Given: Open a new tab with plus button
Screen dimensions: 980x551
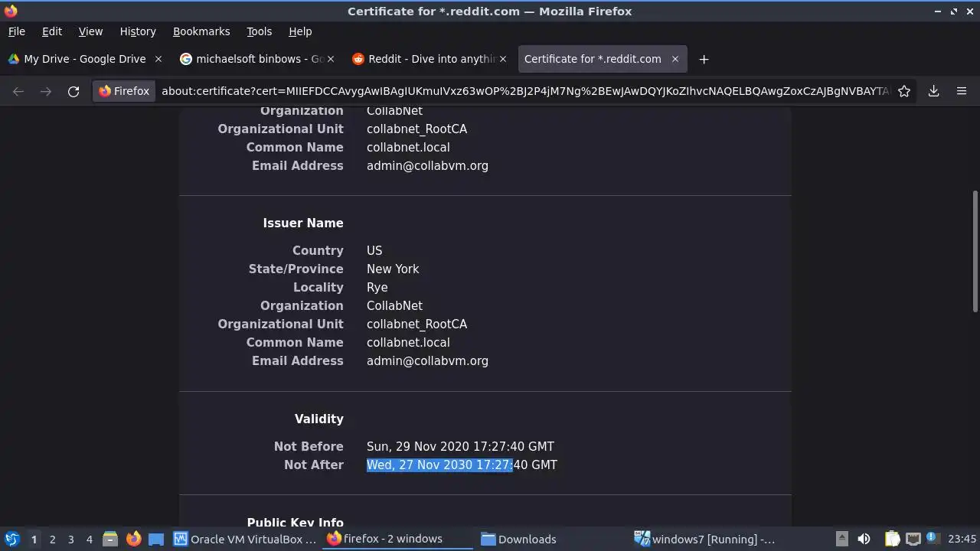Looking at the screenshot, I should [x=704, y=59].
